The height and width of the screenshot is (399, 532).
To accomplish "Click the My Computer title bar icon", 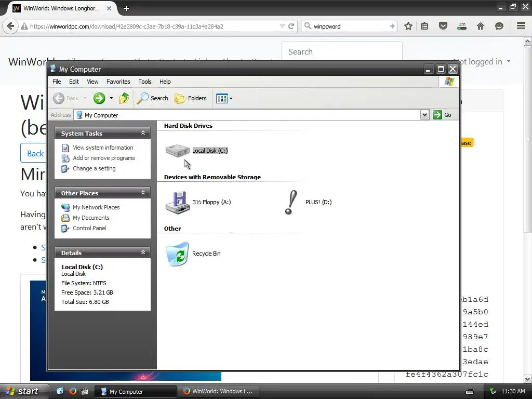I will [x=53, y=69].
